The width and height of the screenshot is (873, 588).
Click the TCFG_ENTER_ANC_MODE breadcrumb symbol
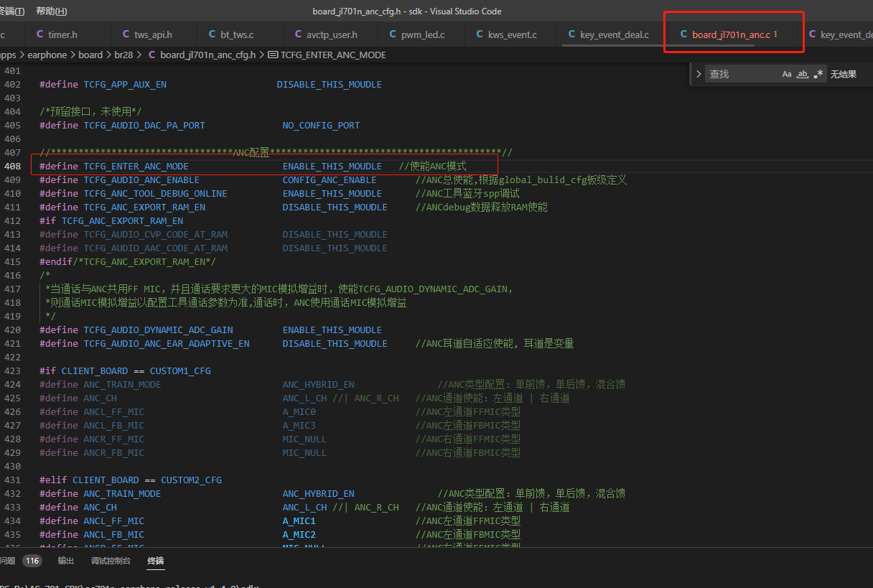333,55
